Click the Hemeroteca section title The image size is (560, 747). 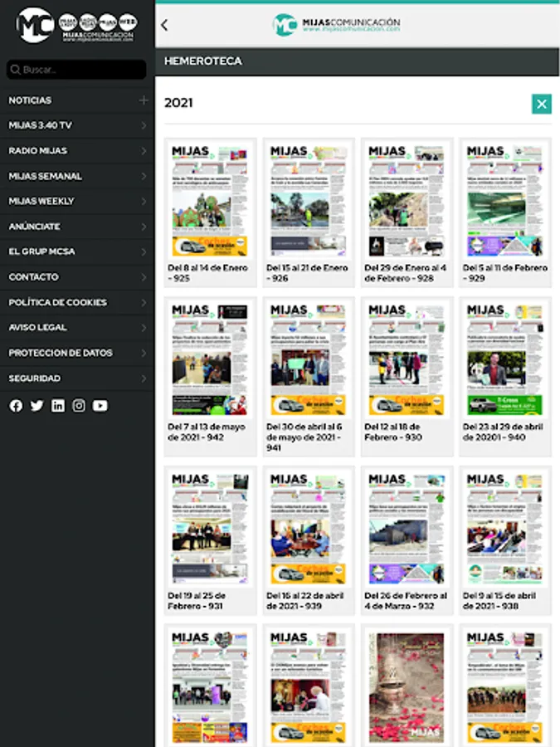(x=203, y=61)
